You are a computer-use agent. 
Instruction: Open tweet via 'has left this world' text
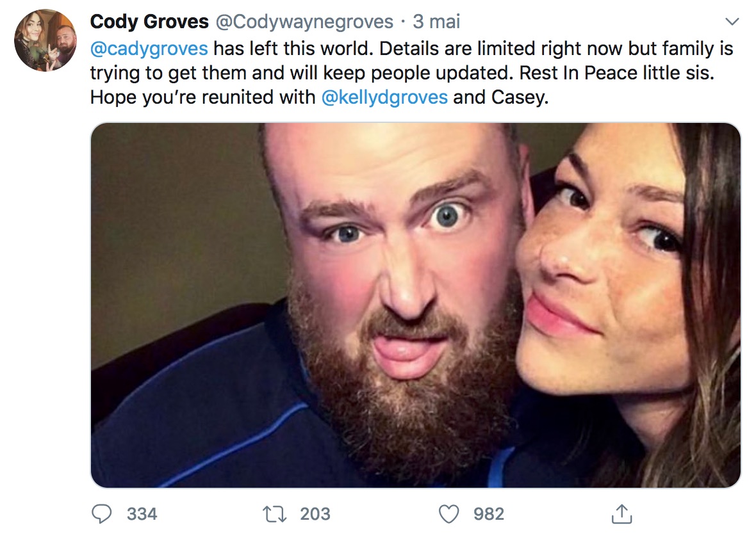pyautogui.click(x=293, y=49)
